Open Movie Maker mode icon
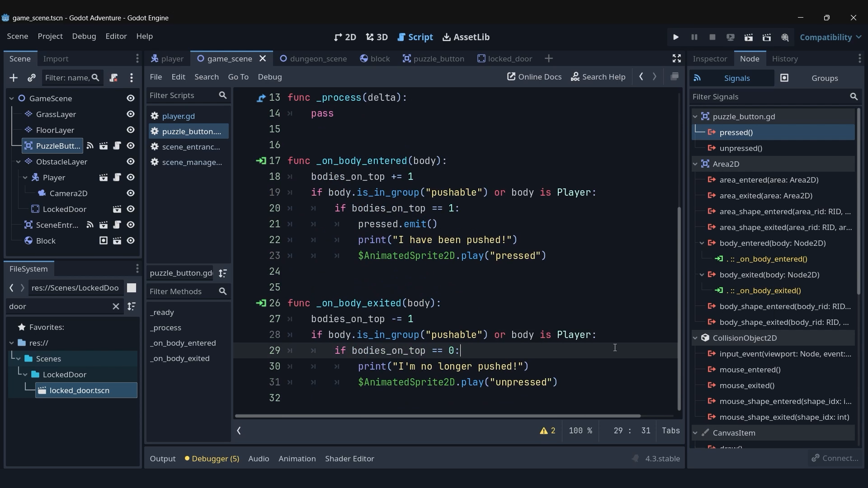The image size is (868, 488). click(785, 37)
